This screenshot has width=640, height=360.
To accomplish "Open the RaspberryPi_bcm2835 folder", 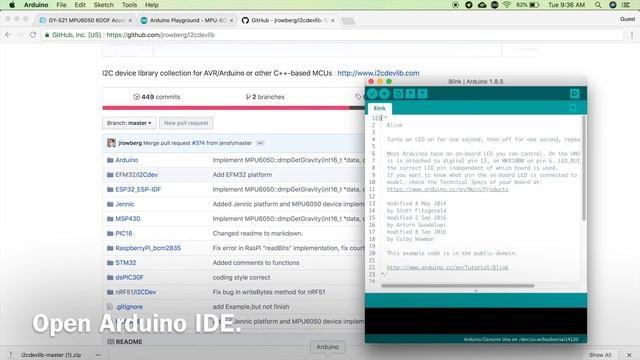I will click(x=148, y=248).
